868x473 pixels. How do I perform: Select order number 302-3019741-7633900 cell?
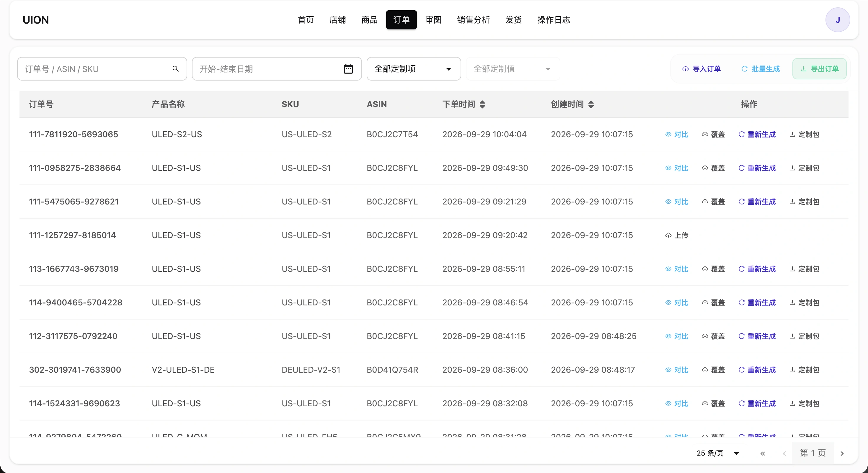point(75,370)
